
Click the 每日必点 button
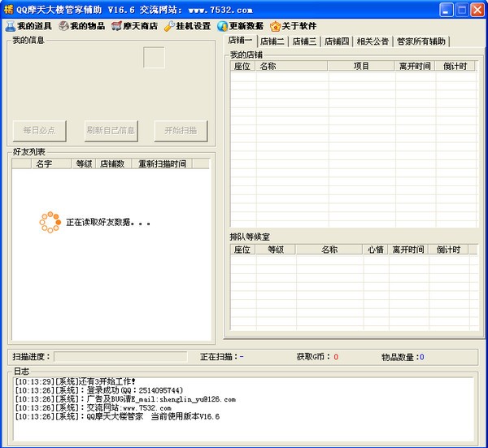(x=40, y=131)
